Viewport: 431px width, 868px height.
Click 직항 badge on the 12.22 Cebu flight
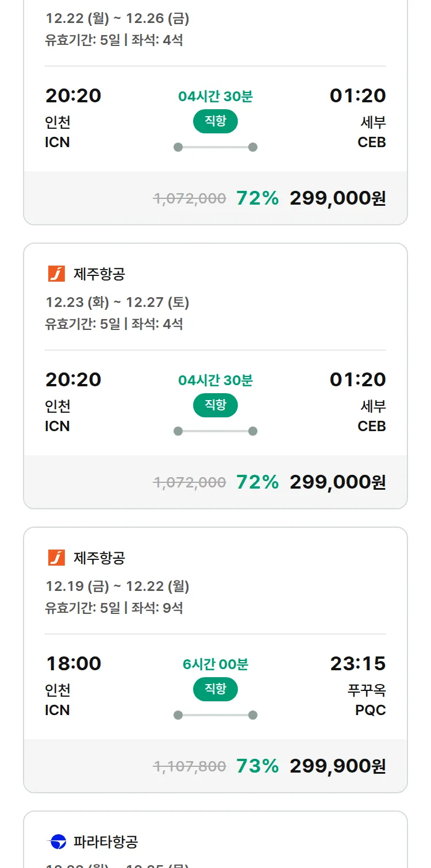click(215, 121)
